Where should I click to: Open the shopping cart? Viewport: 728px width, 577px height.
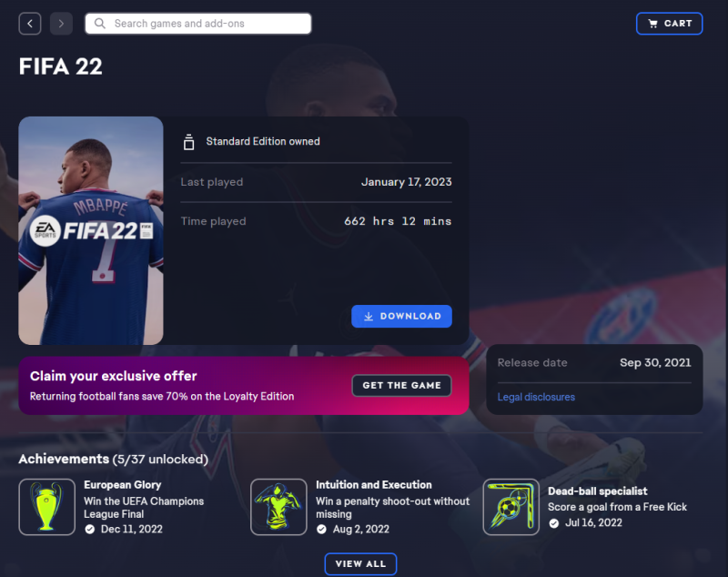coord(669,24)
